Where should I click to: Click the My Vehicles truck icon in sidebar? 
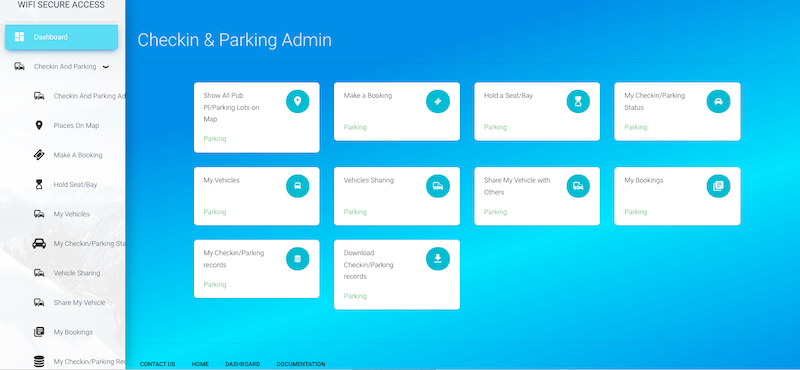point(39,214)
